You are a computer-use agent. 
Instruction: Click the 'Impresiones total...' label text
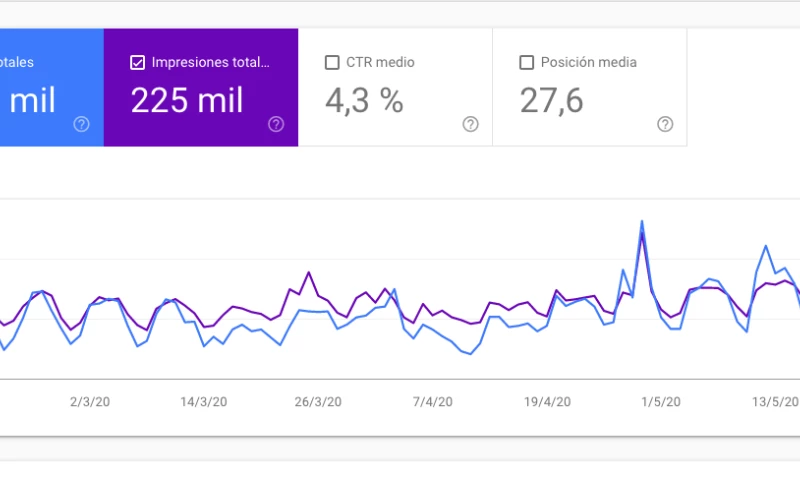(x=210, y=63)
